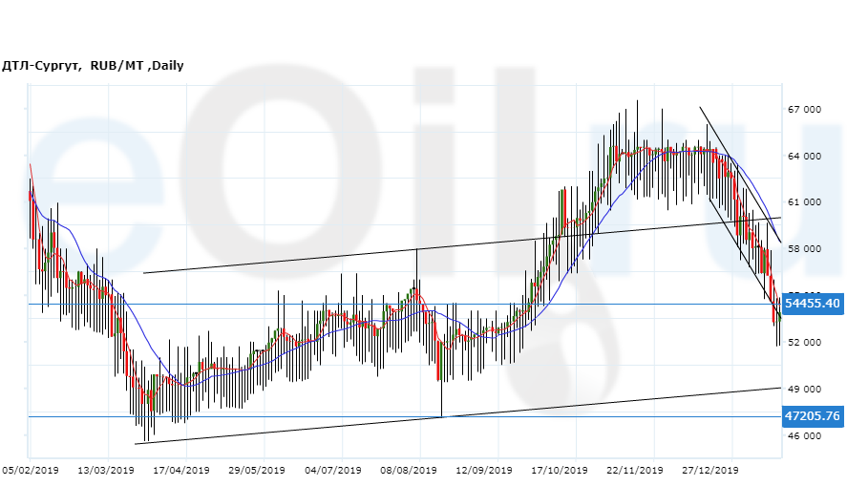Select the 54455.40 current price tag
The height and width of the screenshot is (486, 868).
(813, 304)
